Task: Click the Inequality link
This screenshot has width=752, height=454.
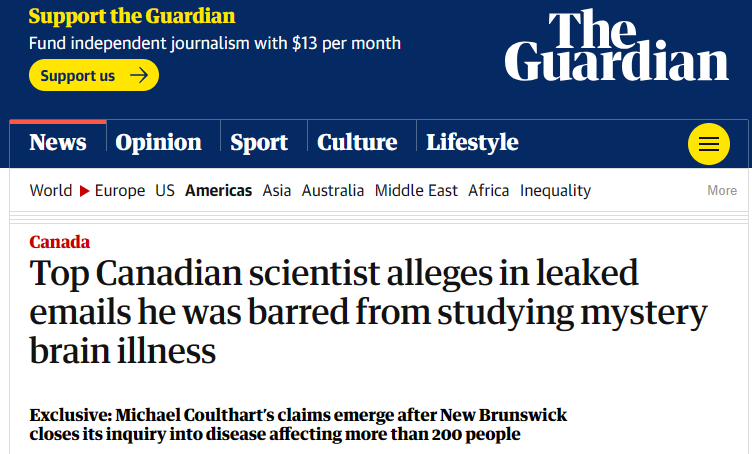Action: [x=555, y=190]
